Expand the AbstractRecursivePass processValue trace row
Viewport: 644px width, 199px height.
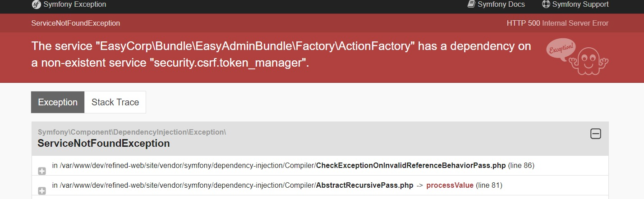pos(42,191)
